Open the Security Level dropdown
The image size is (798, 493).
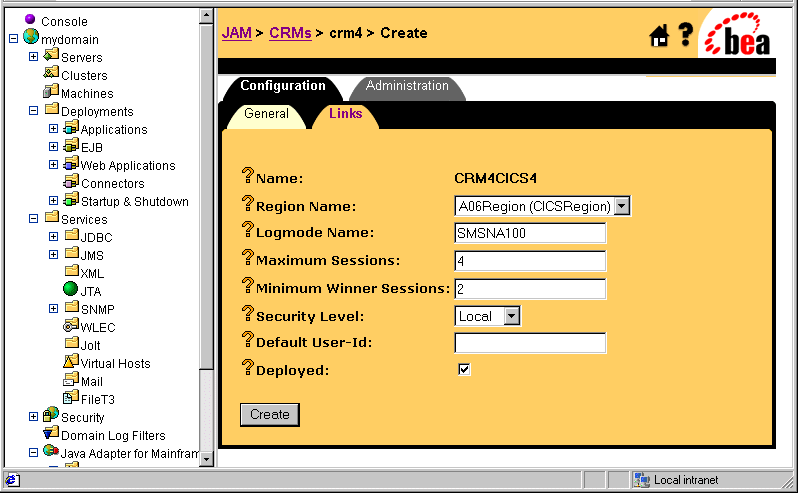coord(512,316)
